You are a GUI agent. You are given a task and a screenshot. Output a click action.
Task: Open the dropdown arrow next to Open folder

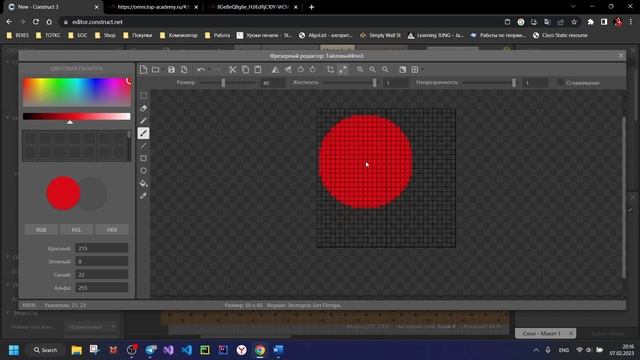click(x=163, y=70)
